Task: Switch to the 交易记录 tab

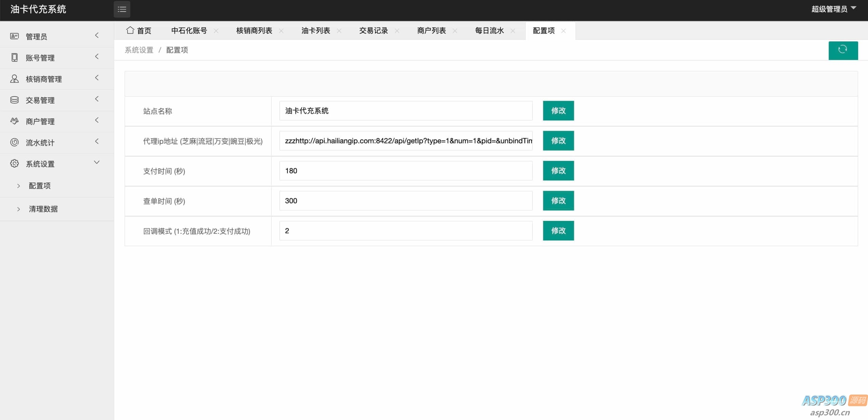Action: (373, 31)
